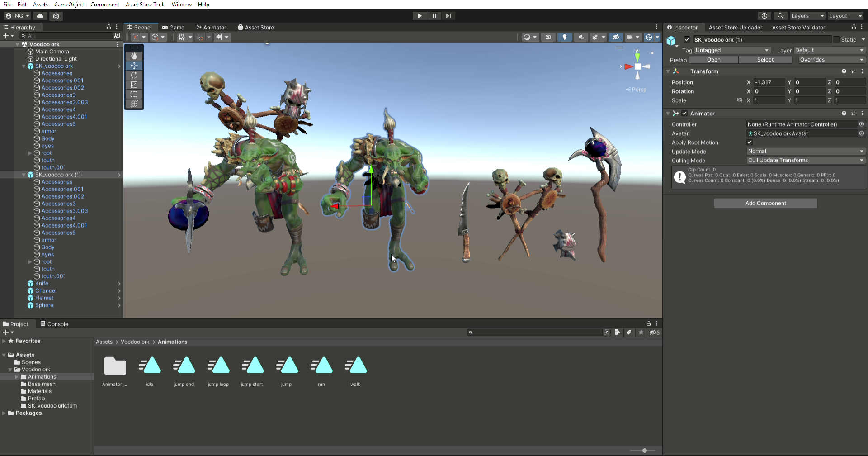Open Animator component preset icon

853,114
